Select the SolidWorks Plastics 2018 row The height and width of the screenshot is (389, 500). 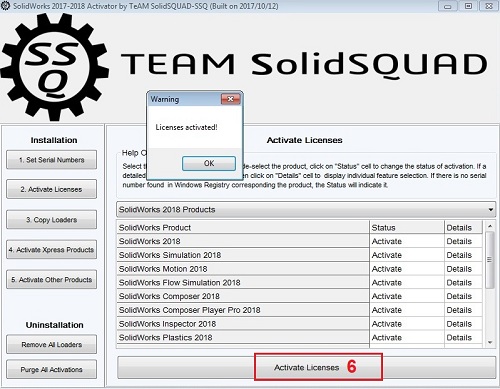tap(243, 337)
